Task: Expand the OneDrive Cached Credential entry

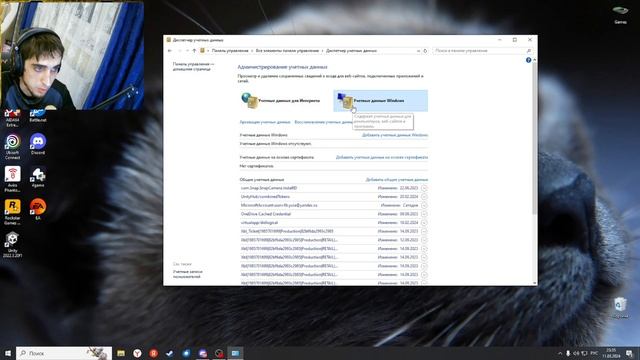Action: pos(424,214)
